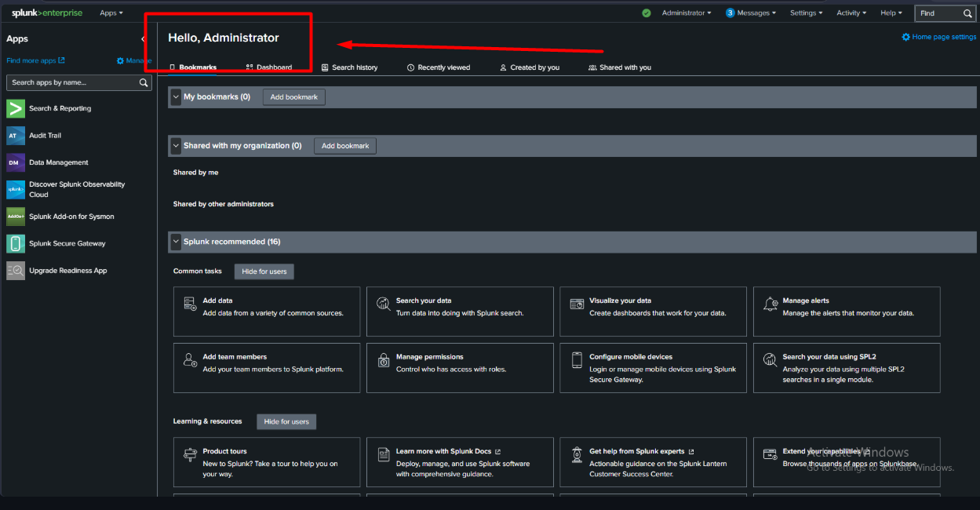The image size is (980, 510).
Task: Open the Upgrade Readiness App icon
Action: pos(16,271)
